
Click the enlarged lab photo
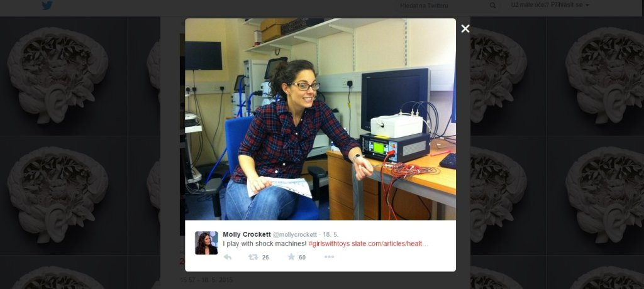point(320,119)
